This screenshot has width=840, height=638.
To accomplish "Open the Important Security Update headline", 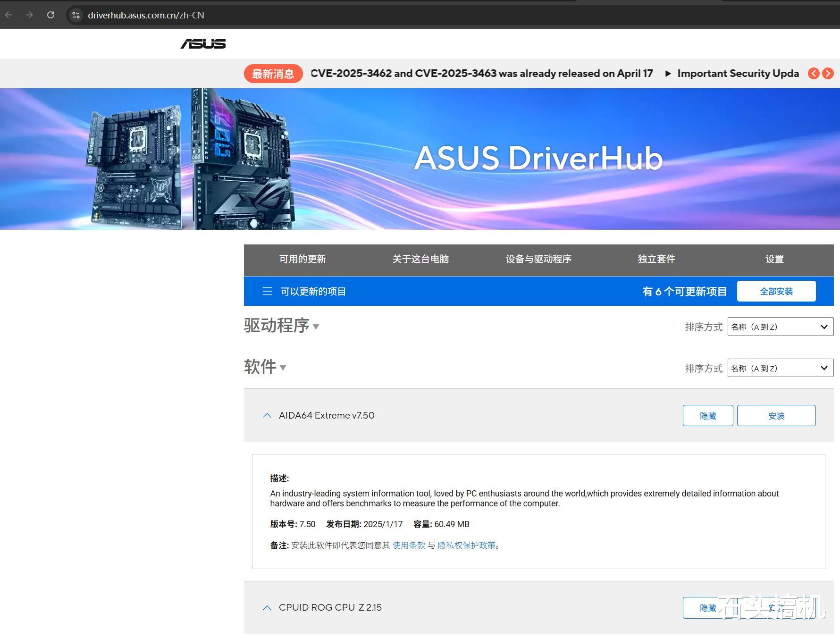I will [x=738, y=74].
